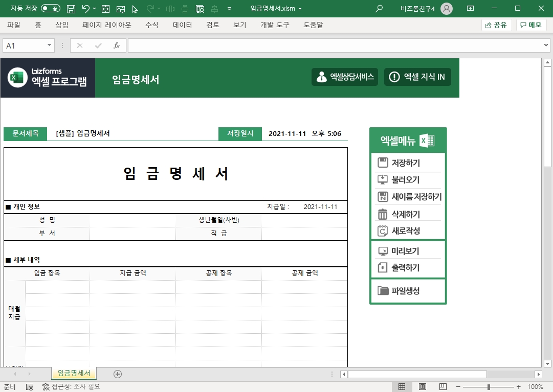Image resolution: width=553 pixels, height=392 pixels.
Task: Switch to Page Layout view icon
Action: [423, 387]
